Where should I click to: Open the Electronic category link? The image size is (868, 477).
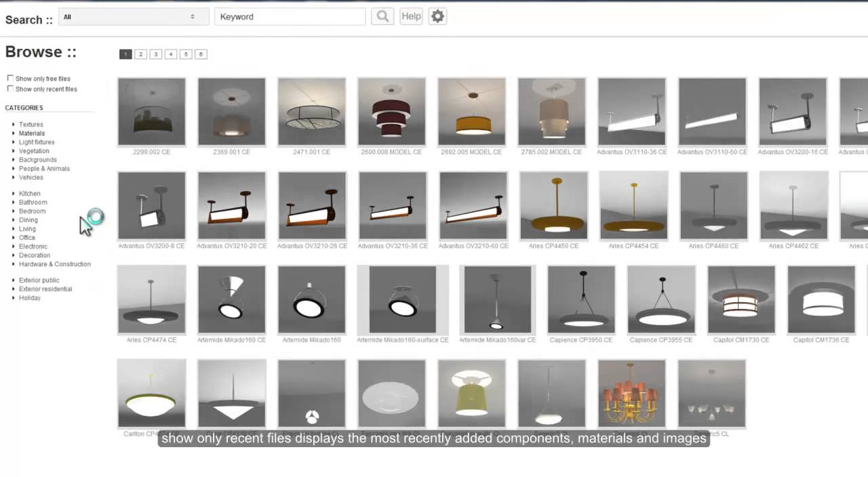point(33,247)
